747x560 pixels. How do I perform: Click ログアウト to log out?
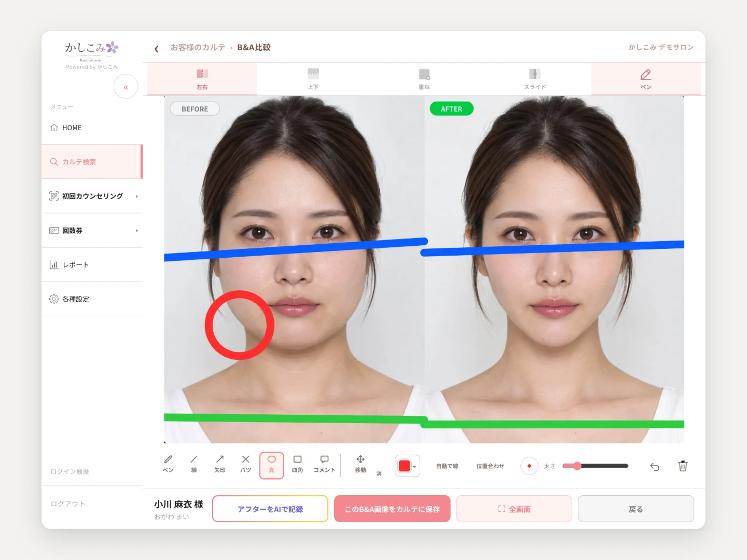[x=68, y=503]
